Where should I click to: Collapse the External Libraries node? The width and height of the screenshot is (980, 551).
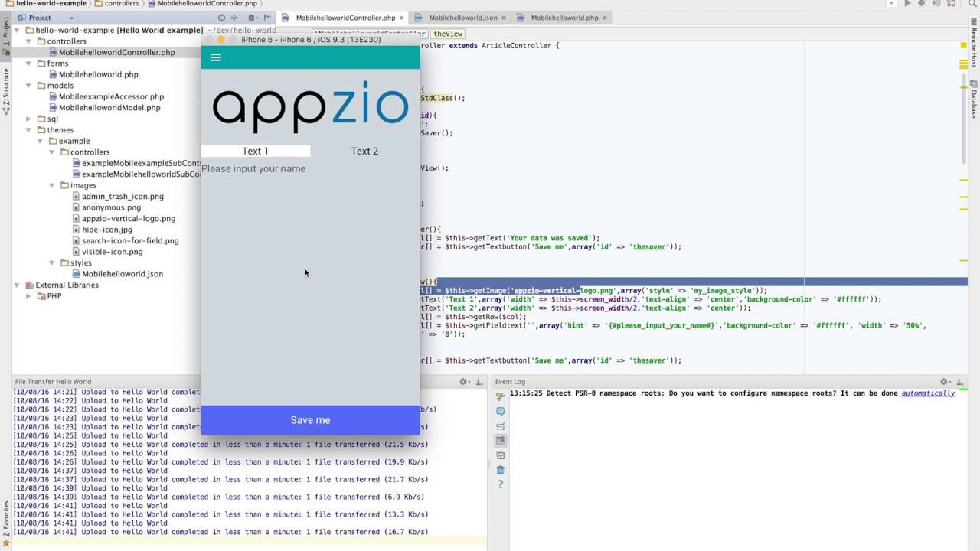[x=18, y=285]
